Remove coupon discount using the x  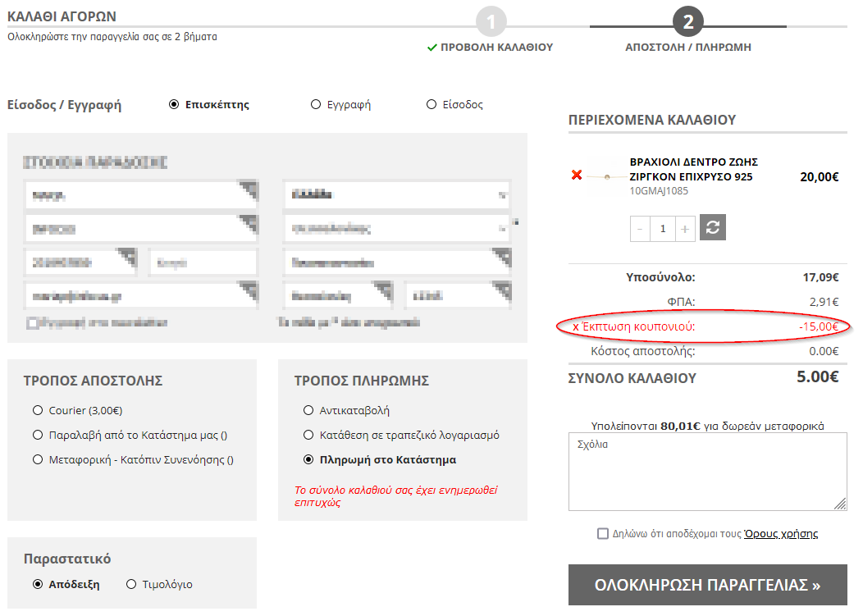click(x=576, y=326)
